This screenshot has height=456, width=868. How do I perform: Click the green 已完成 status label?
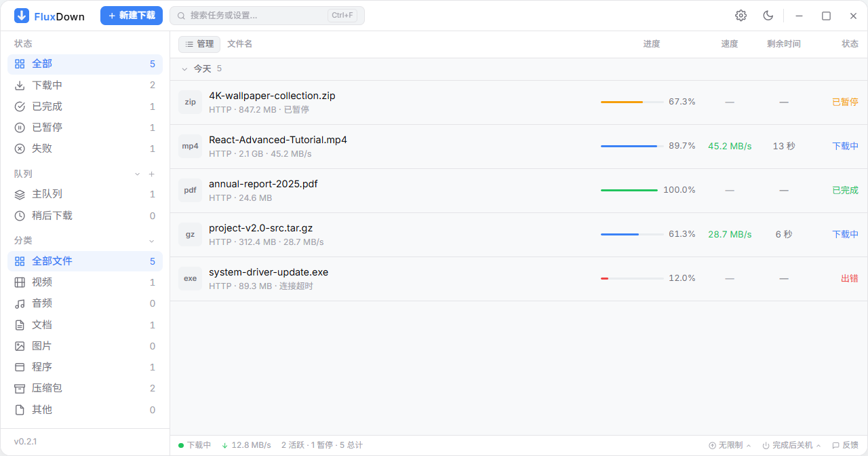click(845, 190)
